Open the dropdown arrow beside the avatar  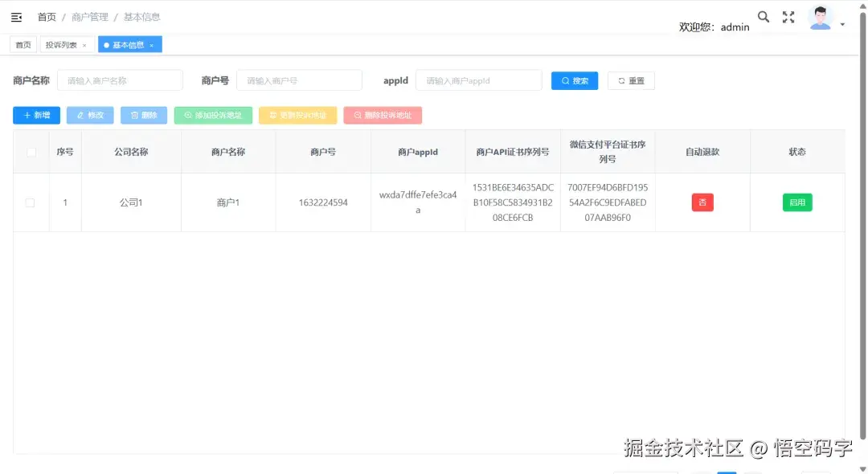pos(841,22)
